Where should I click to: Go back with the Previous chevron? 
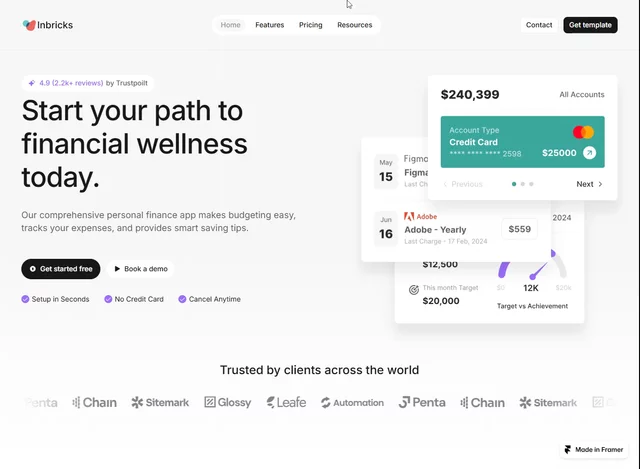coord(445,184)
